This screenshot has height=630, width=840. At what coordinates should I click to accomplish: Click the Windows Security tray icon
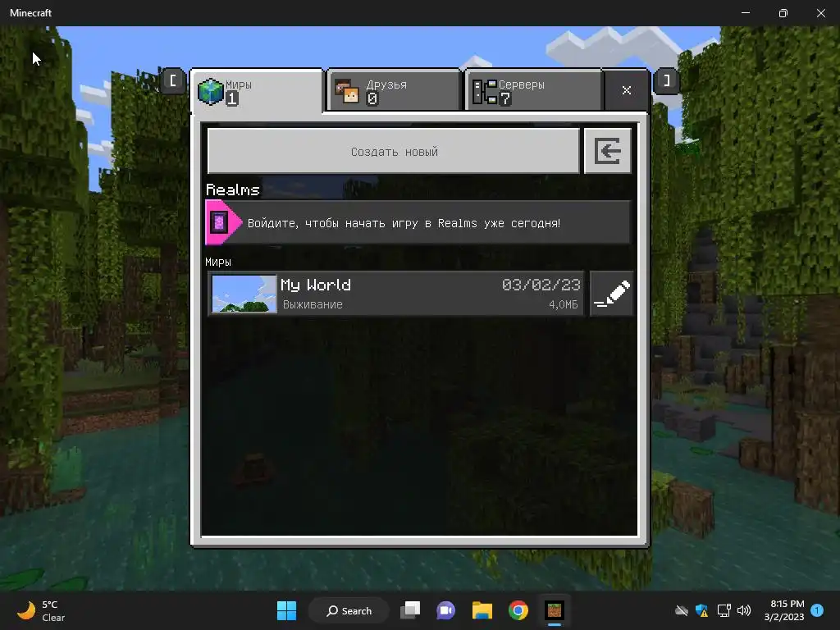(702, 610)
